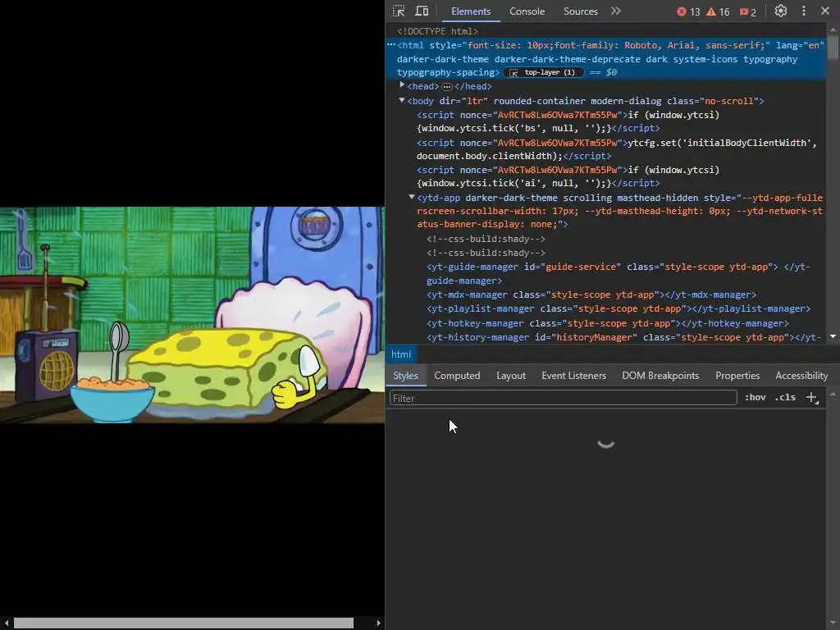This screenshot has height=630, width=840.
Task: Open the 2 issues indicator
Action: pyautogui.click(x=748, y=11)
